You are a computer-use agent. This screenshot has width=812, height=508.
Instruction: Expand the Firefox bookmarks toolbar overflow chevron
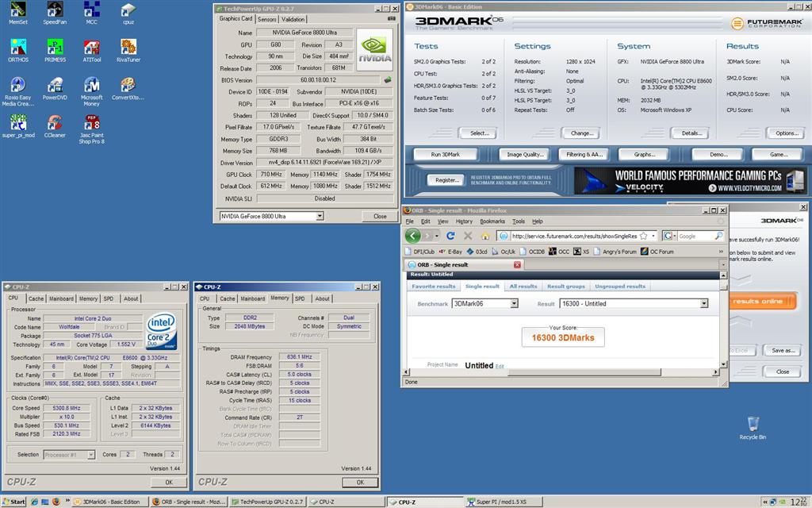click(x=721, y=252)
